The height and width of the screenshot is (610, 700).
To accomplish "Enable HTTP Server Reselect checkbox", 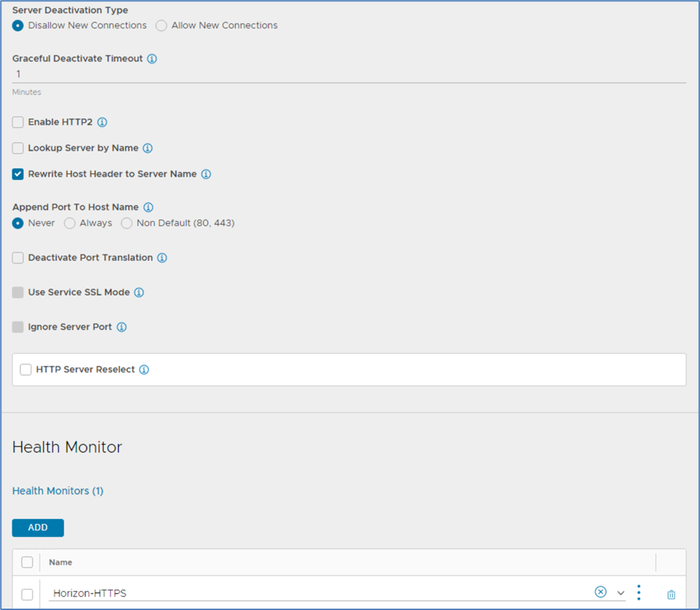I will [26, 370].
